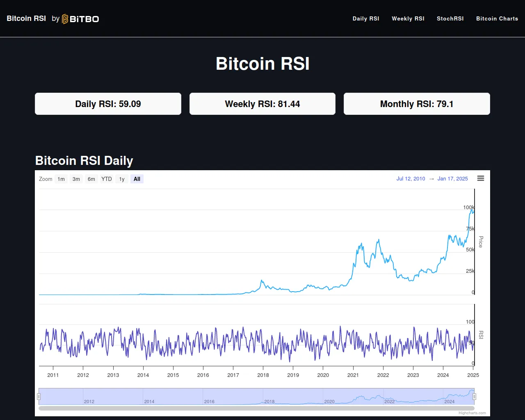Screen dimensions: 525x420
Task: Open the StochRSI nav item
Action: coord(450,18)
